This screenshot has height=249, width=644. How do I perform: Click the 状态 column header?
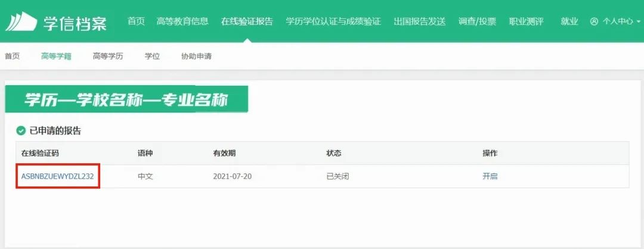334,153
